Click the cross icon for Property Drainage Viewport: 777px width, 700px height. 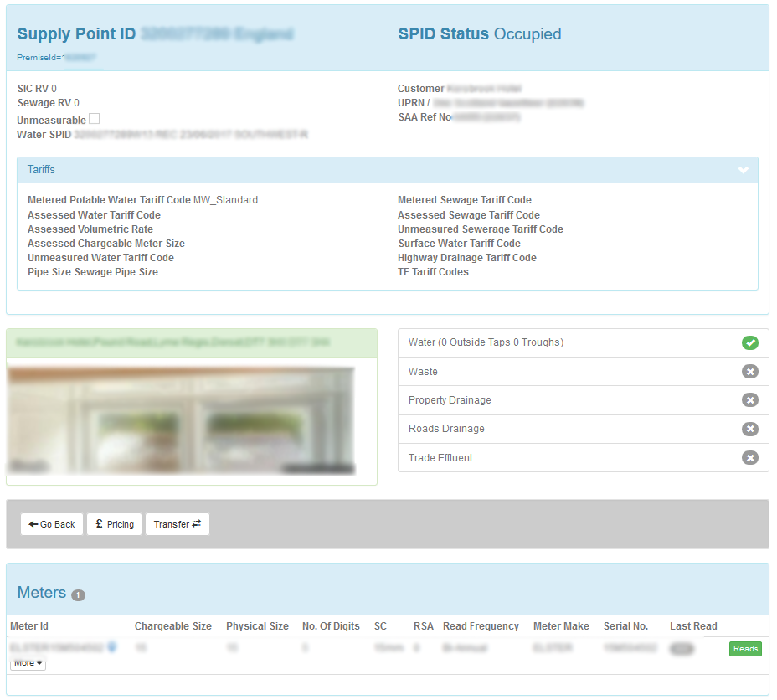[749, 400]
